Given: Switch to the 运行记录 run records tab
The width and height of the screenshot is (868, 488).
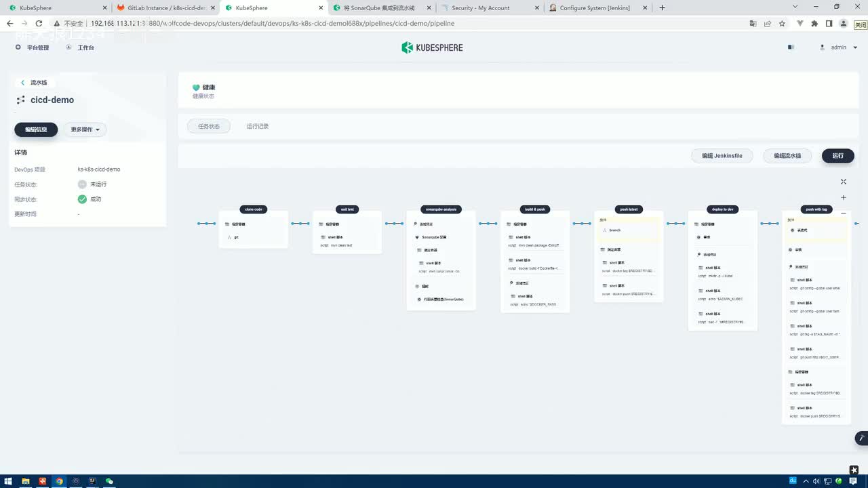Looking at the screenshot, I should [x=258, y=126].
